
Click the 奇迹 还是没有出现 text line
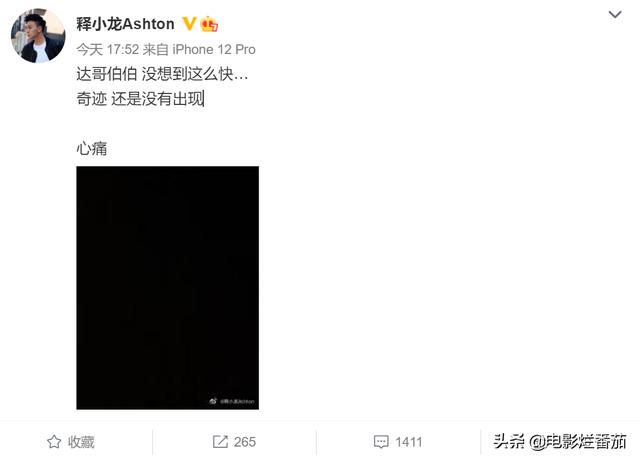pyautogui.click(x=140, y=99)
